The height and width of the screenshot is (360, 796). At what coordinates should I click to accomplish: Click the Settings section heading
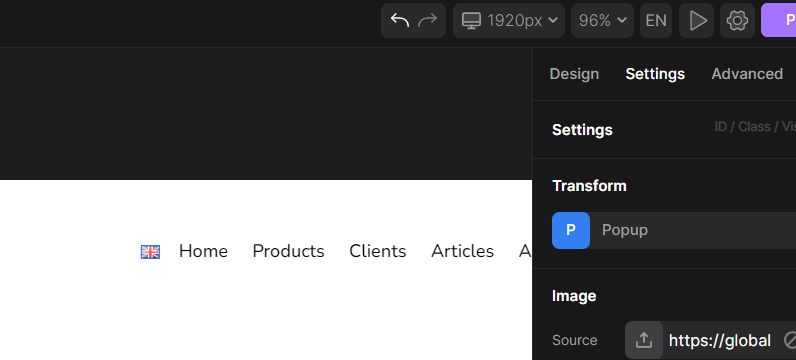click(582, 130)
